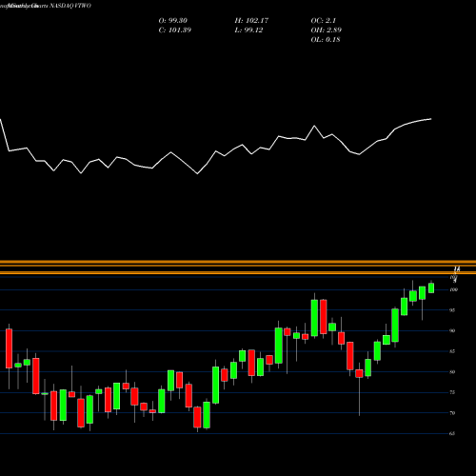Click the first red candle at far left
This screenshot has width=476, height=476.
point(9,348)
